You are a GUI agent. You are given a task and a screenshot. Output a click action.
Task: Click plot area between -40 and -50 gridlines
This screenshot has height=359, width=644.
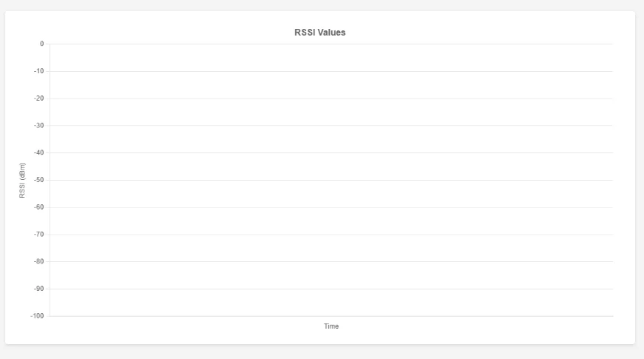click(x=331, y=167)
